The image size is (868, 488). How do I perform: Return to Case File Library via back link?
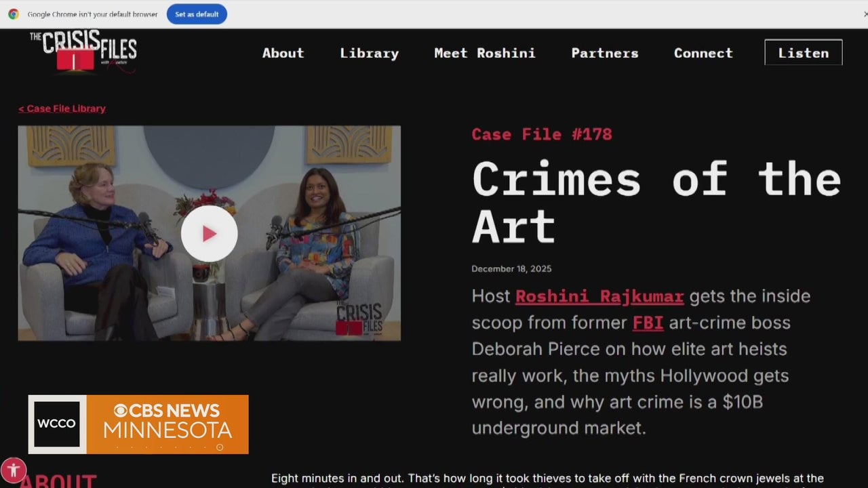pos(62,108)
